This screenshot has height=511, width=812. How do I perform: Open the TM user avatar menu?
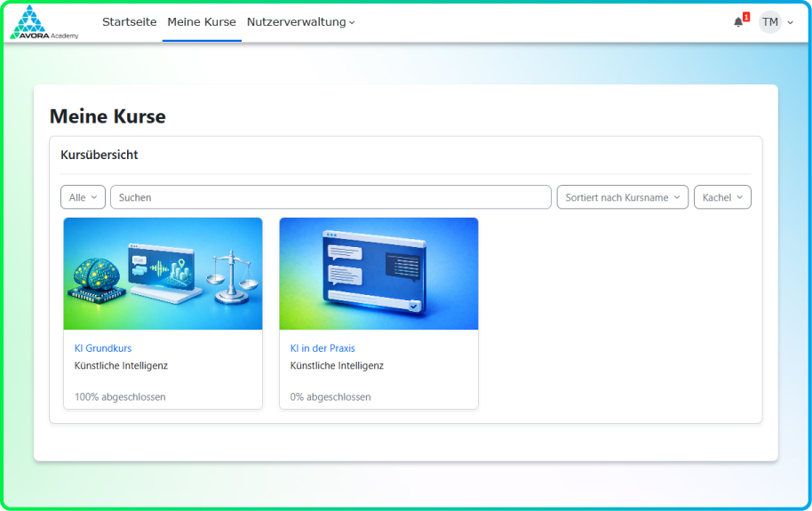tap(770, 21)
